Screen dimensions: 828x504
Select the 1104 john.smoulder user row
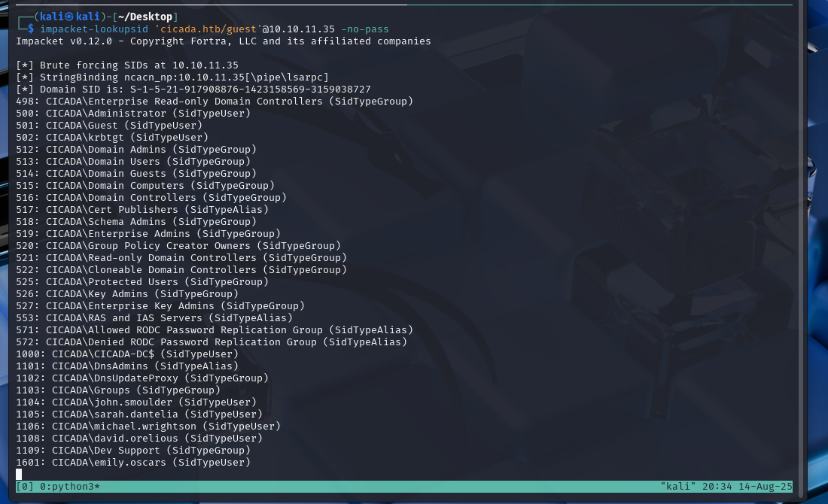tap(136, 402)
